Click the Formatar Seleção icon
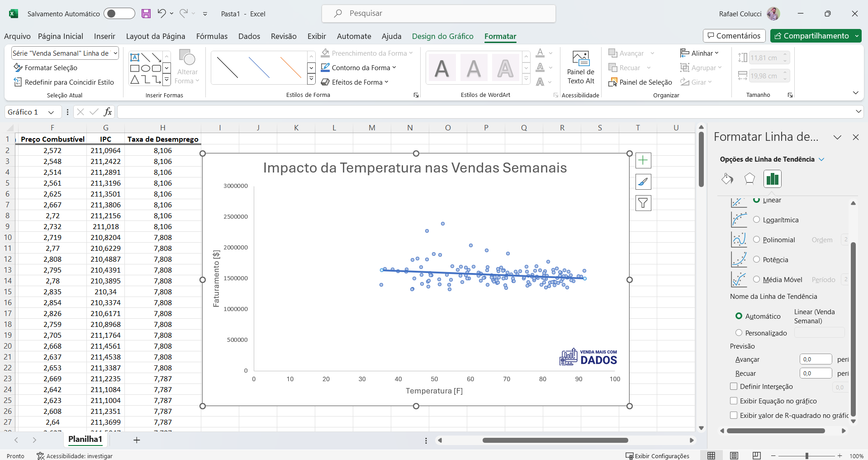This screenshot has height=460, width=868. 18,67
